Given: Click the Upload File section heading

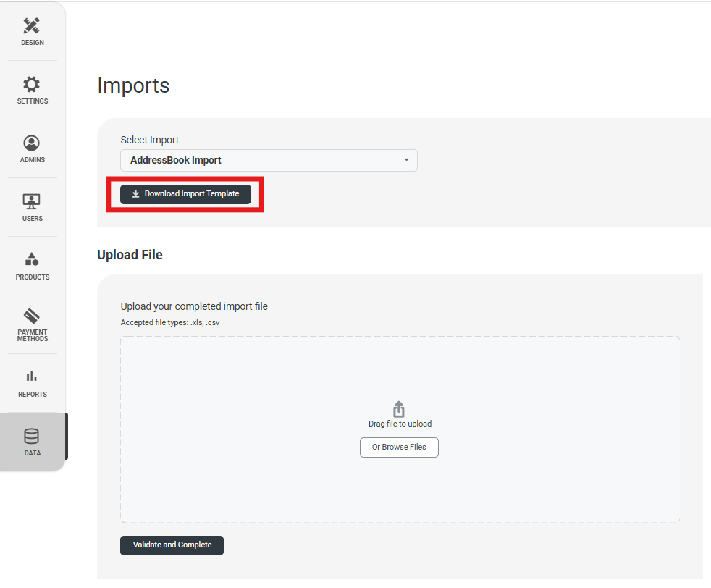Looking at the screenshot, I should pos(130,255).
